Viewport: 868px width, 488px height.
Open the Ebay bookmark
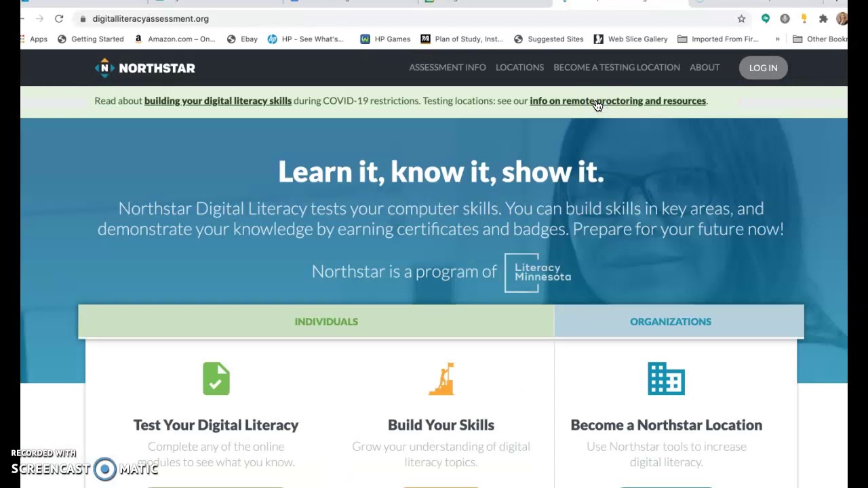[242, 39]
